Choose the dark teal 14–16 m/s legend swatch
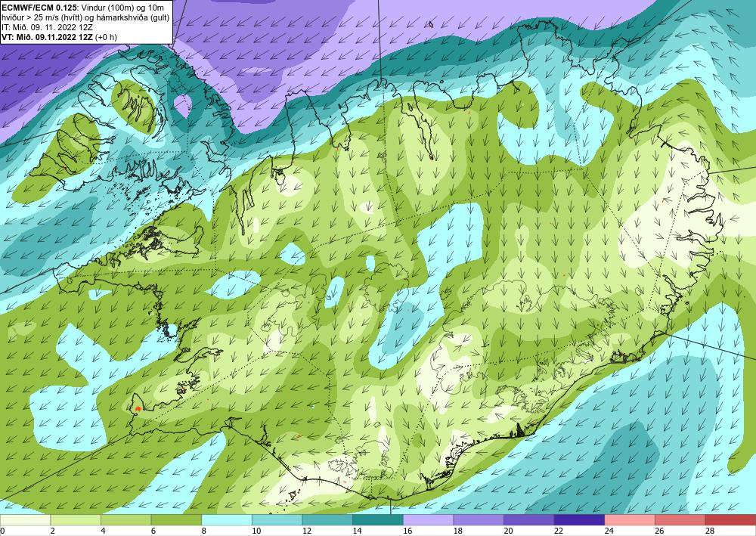 coord(377,520)
